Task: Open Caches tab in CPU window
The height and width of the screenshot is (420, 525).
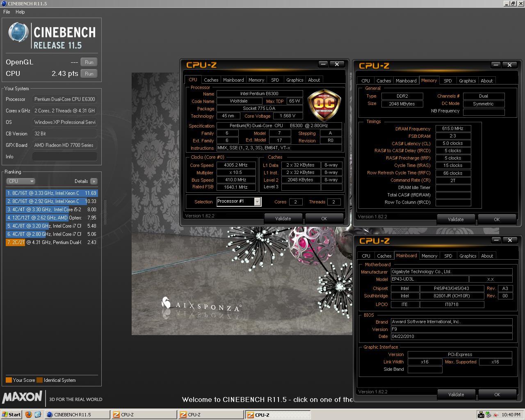Action: tap(211, 80)
